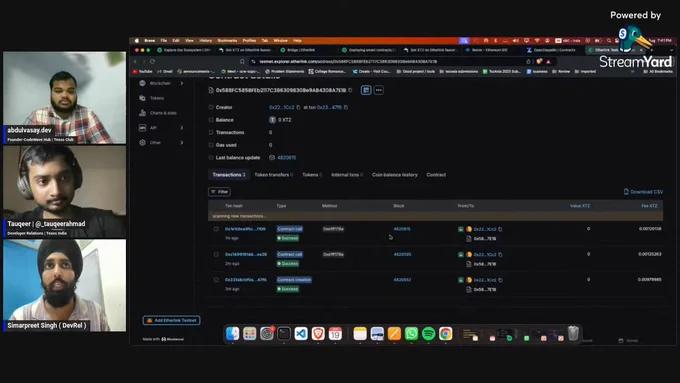Select the Transactions tab
Screen dimensions: 680x383
229,175
